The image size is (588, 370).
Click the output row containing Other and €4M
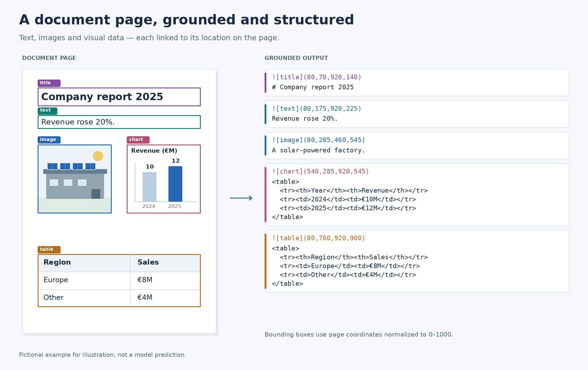coord(348,275)
